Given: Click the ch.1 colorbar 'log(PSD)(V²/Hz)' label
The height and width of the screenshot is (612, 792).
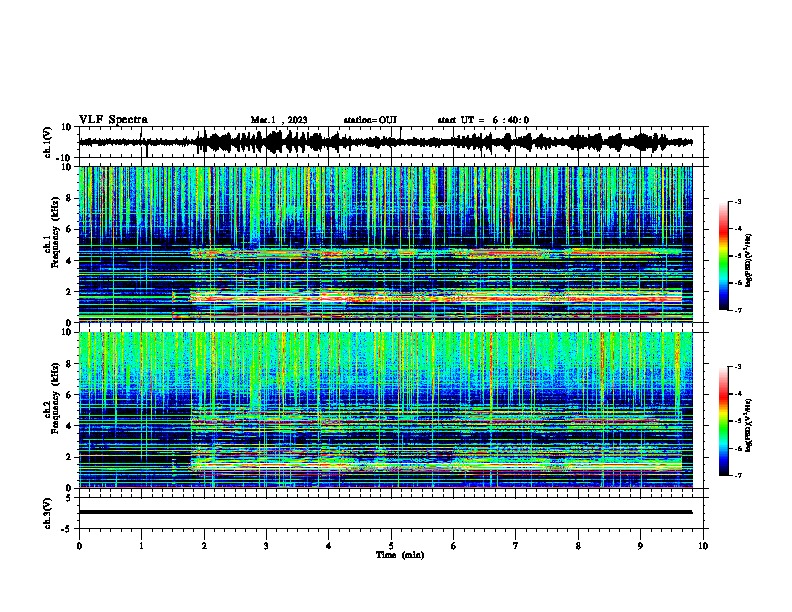Looking at the screenshot, I should point(748,261).
